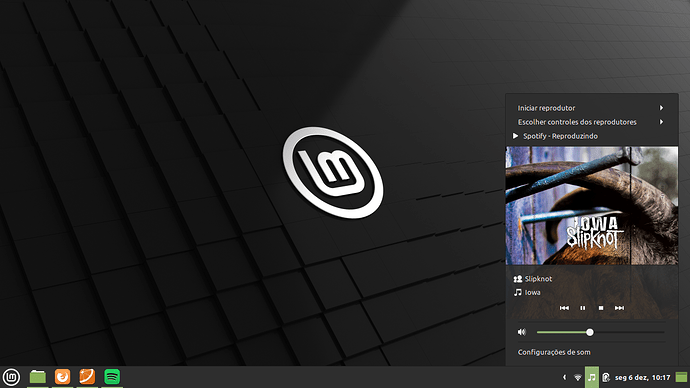
Task: Skip to next track
Action: 619,308
